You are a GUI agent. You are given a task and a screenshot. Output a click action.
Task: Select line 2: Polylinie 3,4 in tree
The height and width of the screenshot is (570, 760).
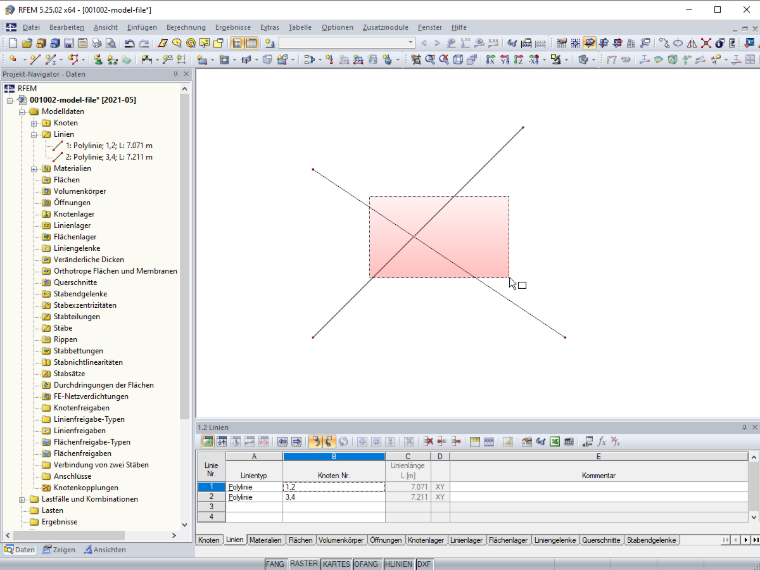(109, 157)
